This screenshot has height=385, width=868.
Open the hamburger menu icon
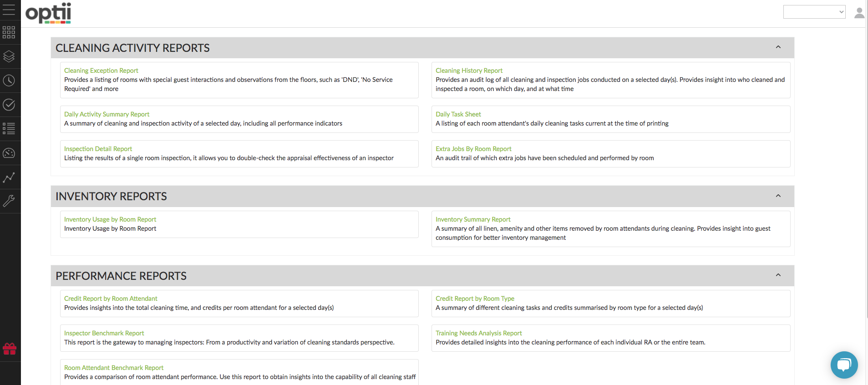9,10
